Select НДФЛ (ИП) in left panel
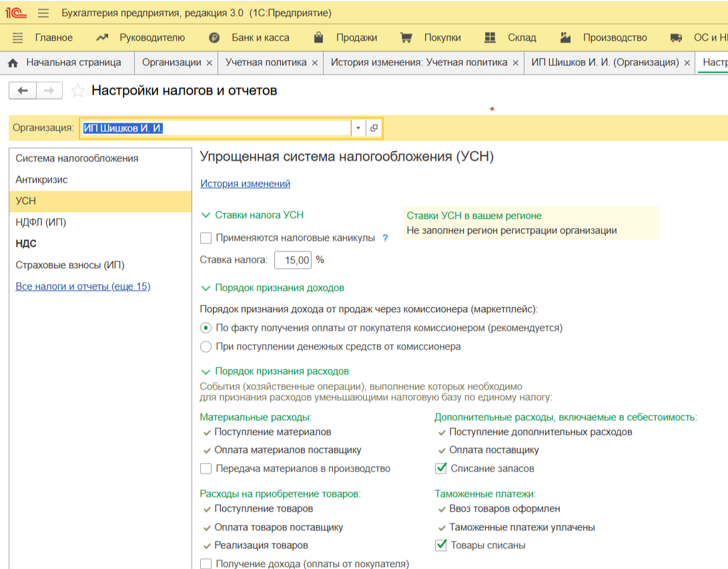The width and height of the screenshot is (728, 569). coord(100,222)
